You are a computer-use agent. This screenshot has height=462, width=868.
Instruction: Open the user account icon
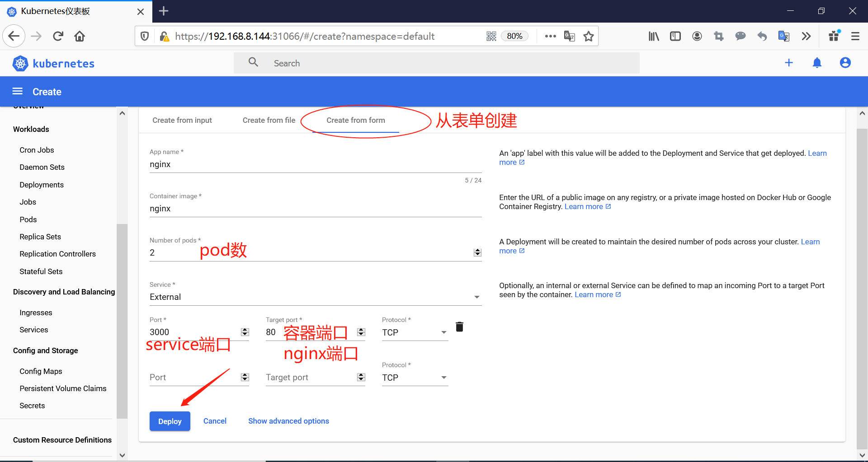[x=845, y=63]
